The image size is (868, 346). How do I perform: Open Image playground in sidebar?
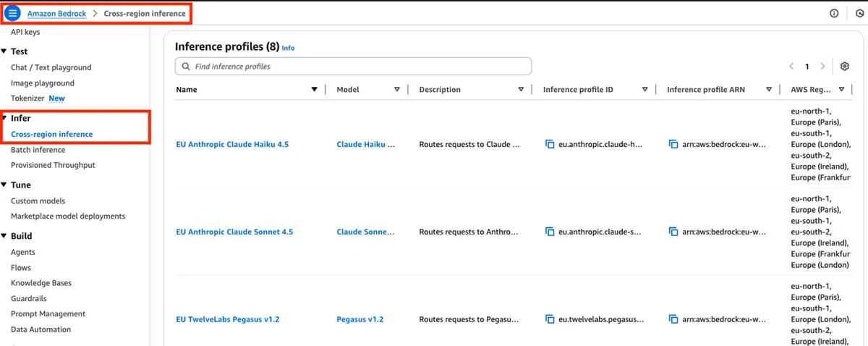coord(43,83)
